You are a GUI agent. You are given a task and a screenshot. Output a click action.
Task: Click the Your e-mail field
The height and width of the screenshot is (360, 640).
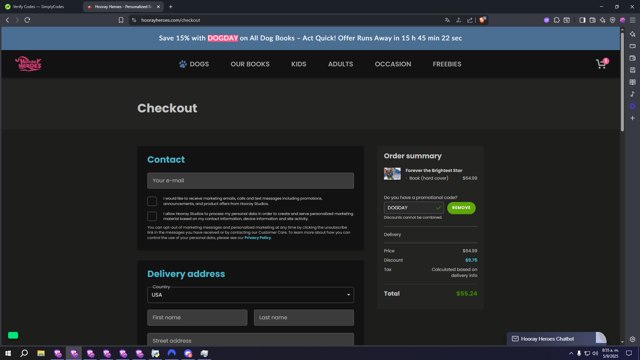point(251,180)
